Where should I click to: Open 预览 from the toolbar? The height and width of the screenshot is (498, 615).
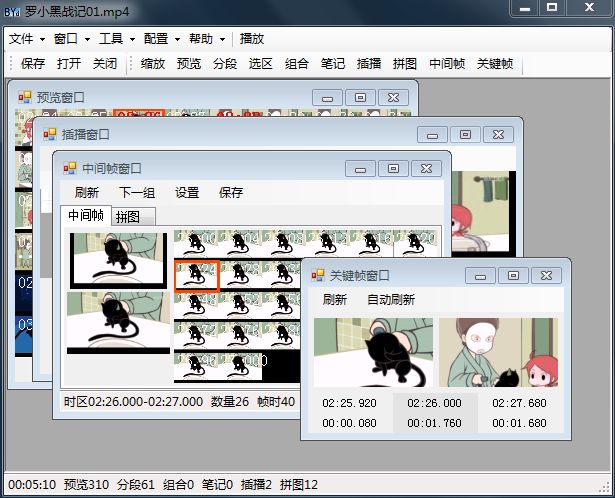click(189, 63)
